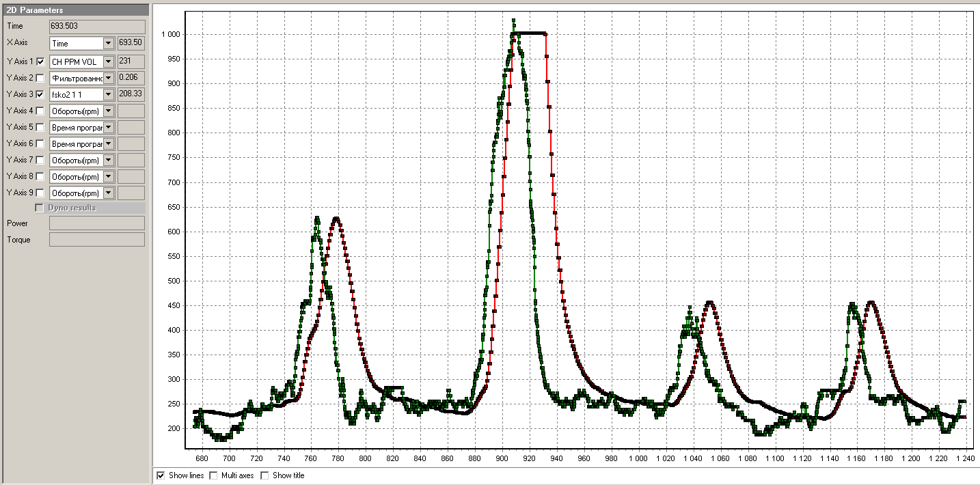
Task: Click the 2D Parameters panel header
Action: pyautogui.click(x=75, y=10)
